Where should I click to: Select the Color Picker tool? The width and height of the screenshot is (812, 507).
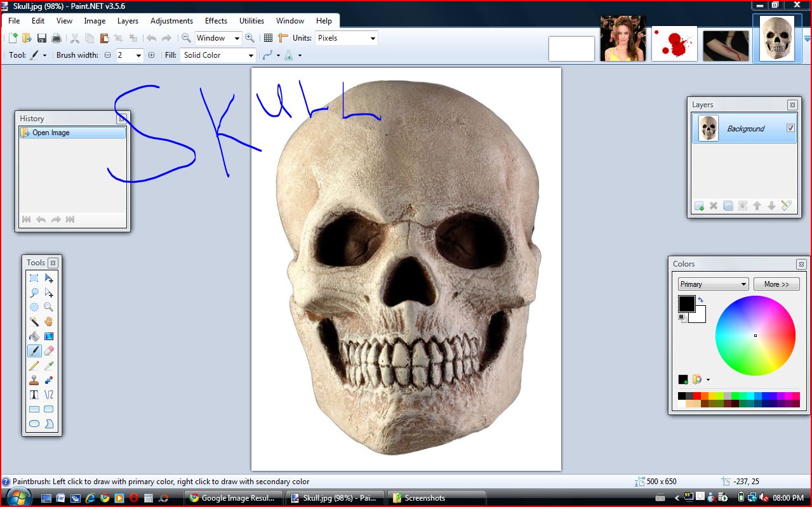(50, 365)
